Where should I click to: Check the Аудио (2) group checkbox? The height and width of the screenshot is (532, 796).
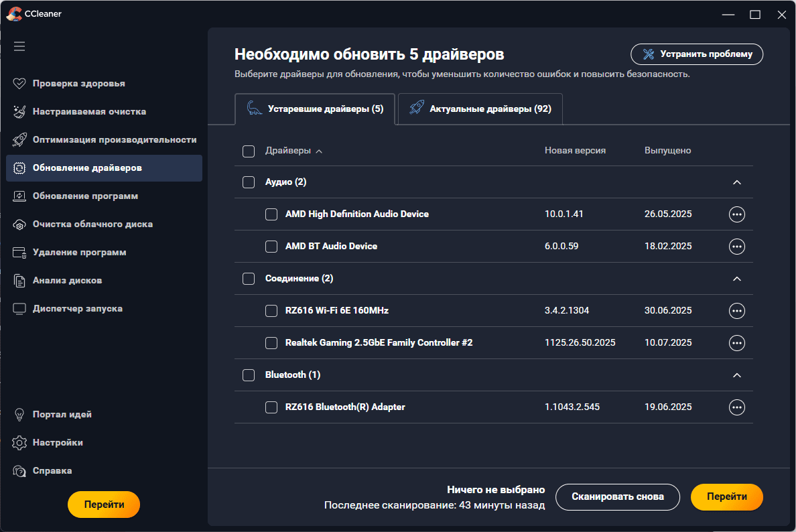pyautogui.click(x=249, y=182)
